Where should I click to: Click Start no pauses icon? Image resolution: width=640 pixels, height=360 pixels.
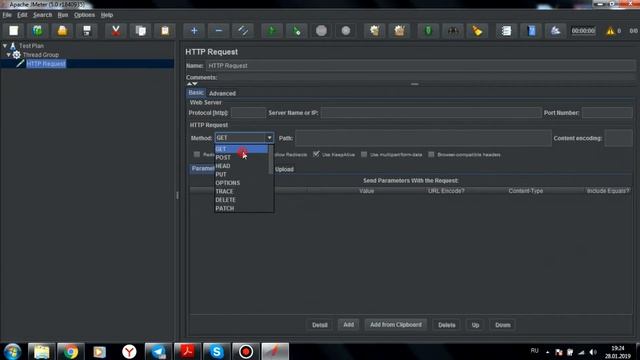[297, 31]
